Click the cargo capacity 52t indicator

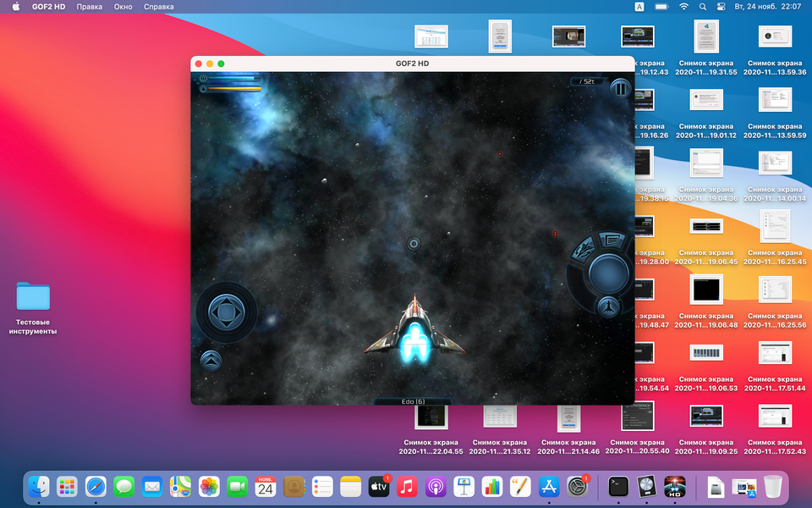(x=586, y=81)
